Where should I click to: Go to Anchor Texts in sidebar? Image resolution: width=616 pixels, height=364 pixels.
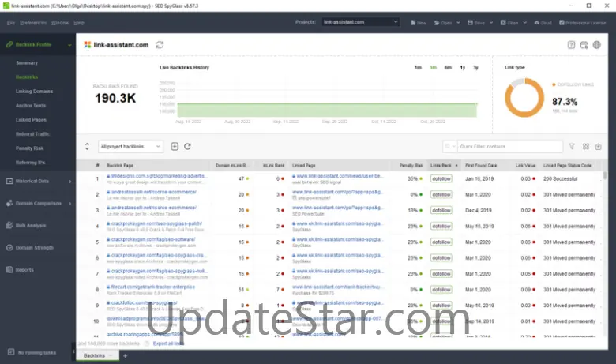click(x=31, y=106)
